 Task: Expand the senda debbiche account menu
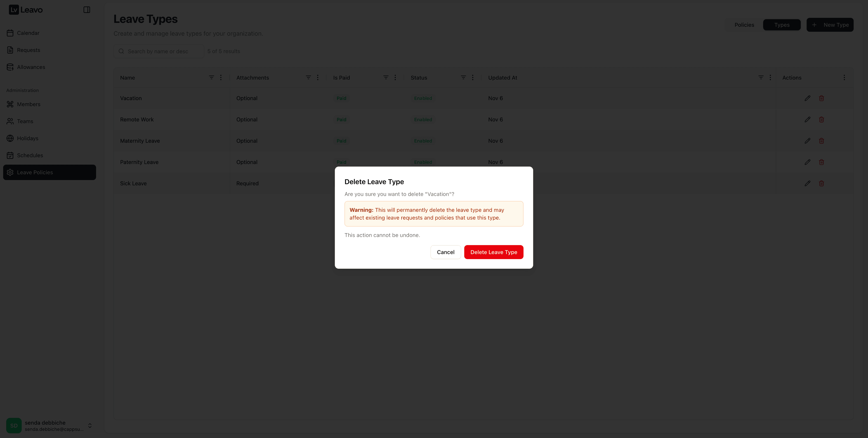90,426
